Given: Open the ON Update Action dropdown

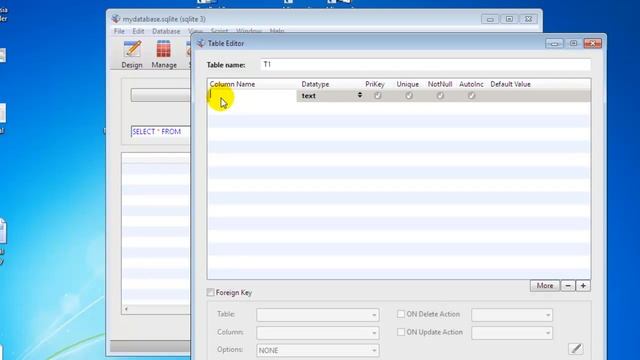Looking at the screenshot, I should pos(512,333).
